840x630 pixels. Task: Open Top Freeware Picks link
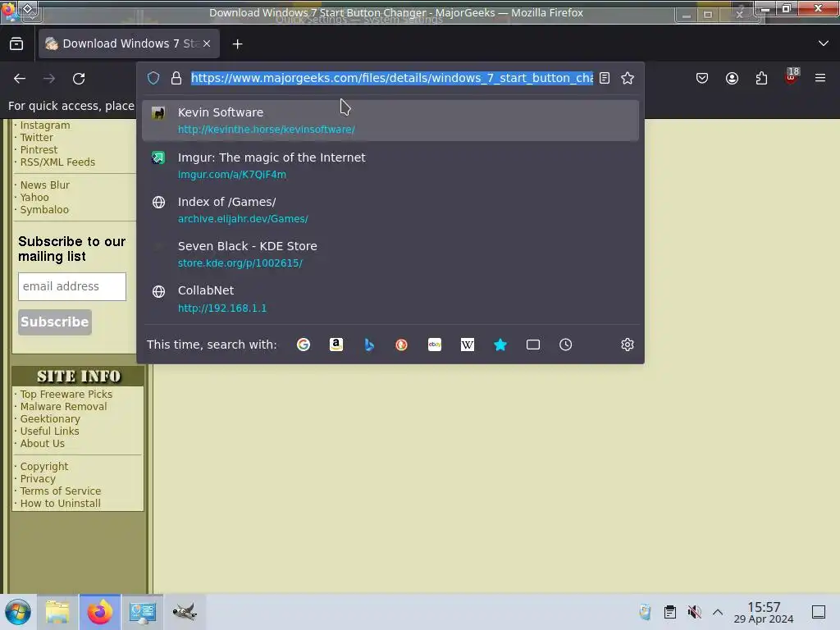[x=66, y=395]
